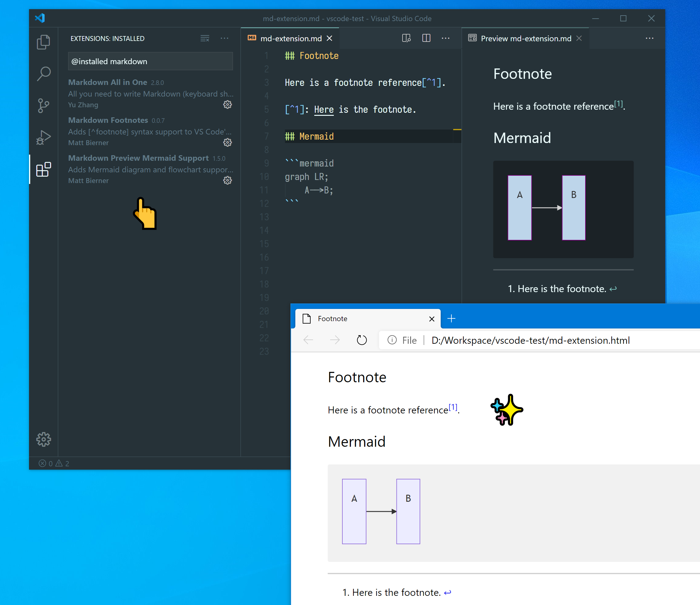This screenshot has height=605, width=700.
Task: Open the Run and Debug view
Action: [x=43, y=137]
